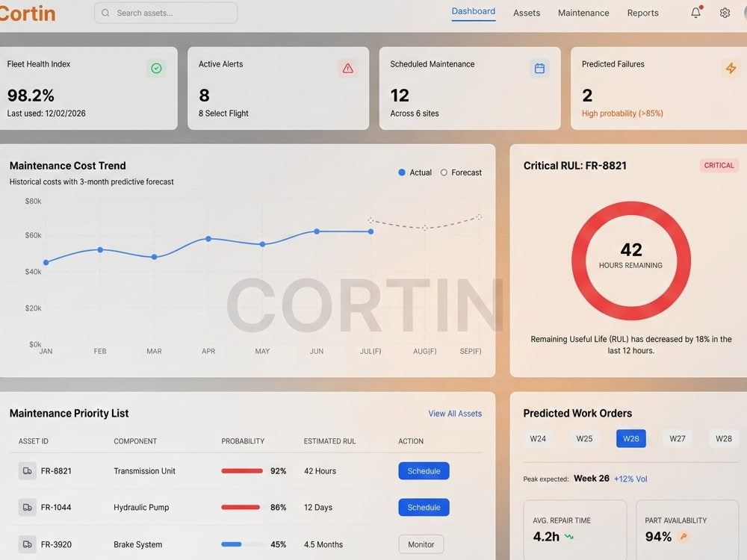Click the 92% probability bar
Screen dimensions: 747x560
[x=242, y=471]
